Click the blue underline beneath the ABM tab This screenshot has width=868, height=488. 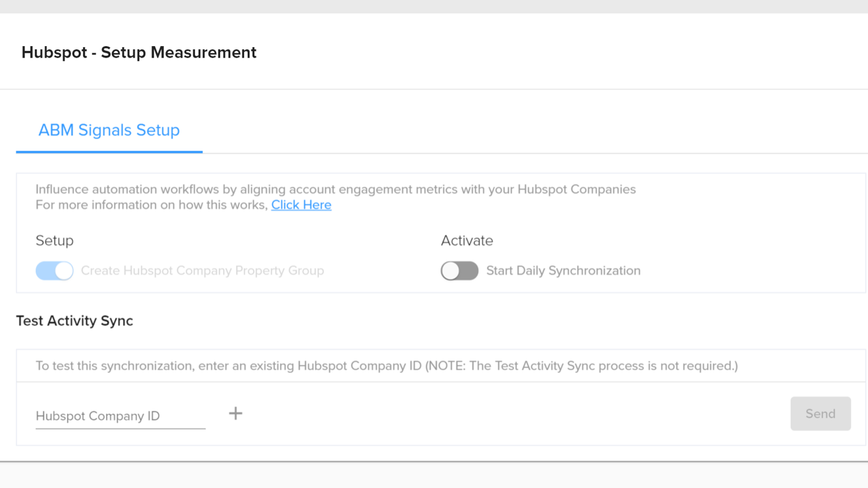[x=109, y=152]
